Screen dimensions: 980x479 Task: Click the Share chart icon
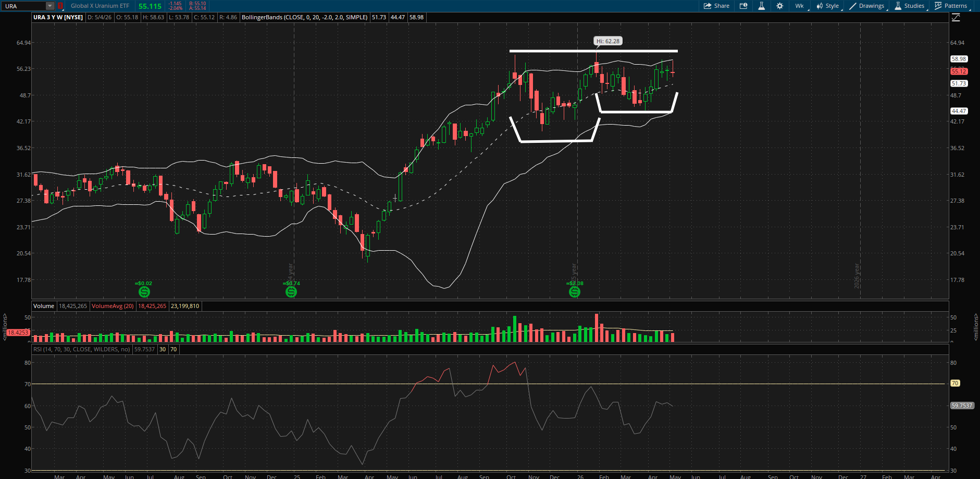(716, 6)
